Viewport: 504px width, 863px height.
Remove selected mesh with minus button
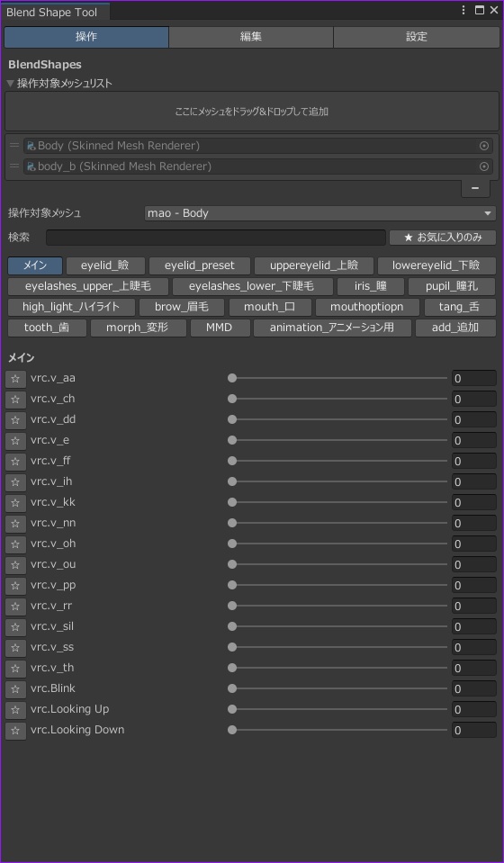[475, 188]
